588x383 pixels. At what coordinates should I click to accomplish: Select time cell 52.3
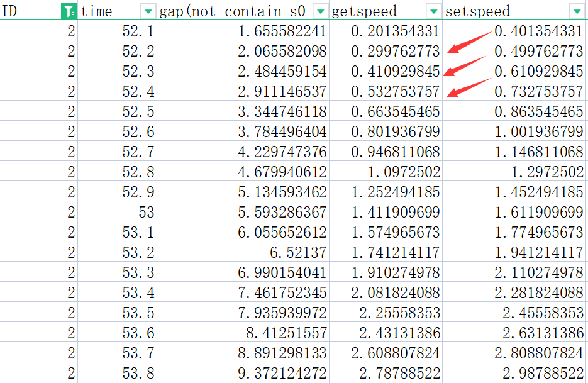coord(117,71)
